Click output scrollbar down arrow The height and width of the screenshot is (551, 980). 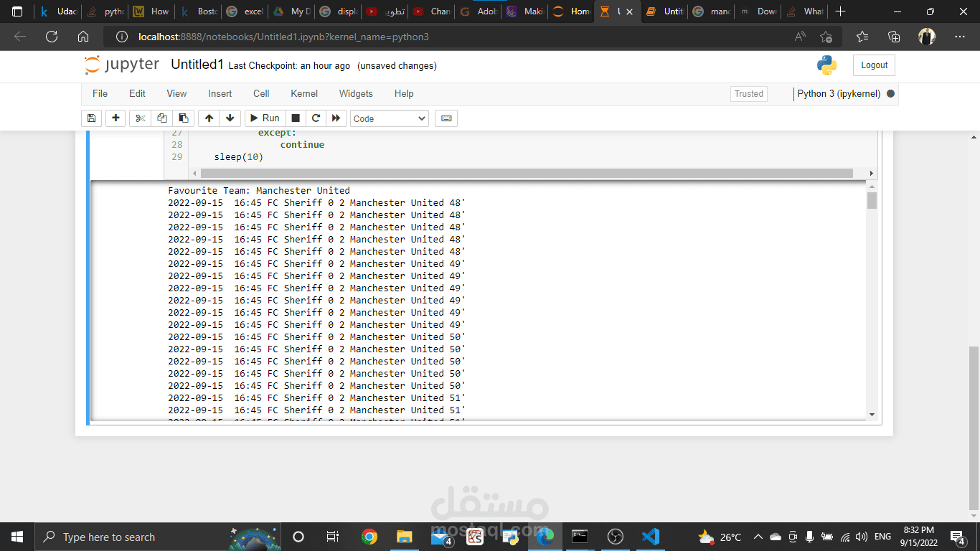(x=872, y=415)
